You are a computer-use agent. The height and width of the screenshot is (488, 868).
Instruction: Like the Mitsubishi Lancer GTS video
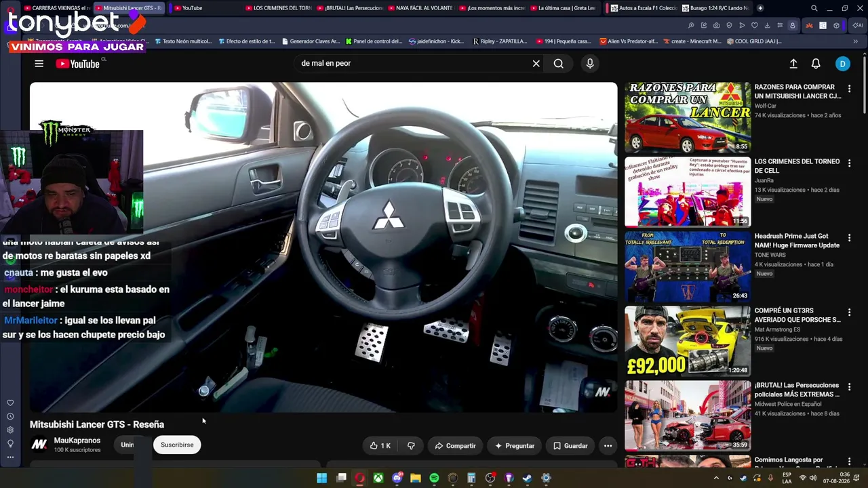click(380, 445)
